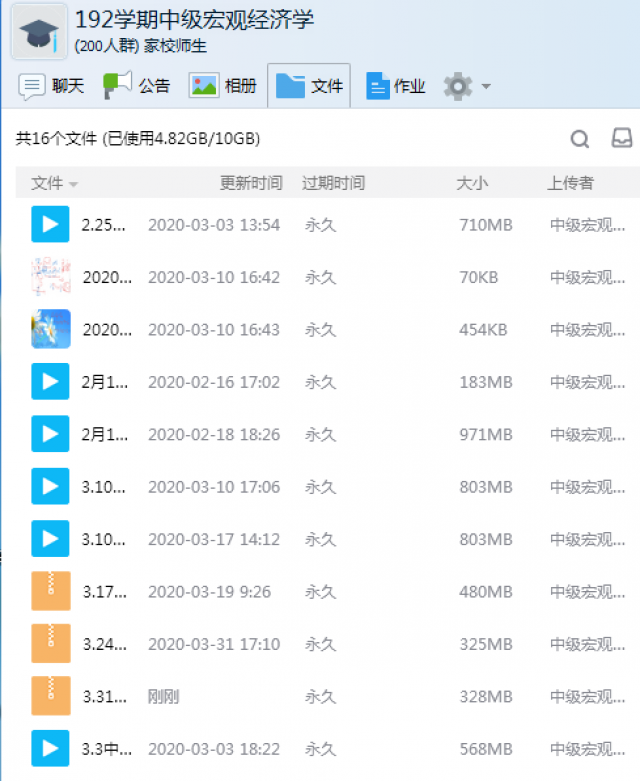Viewport: 640px width, 781px height.
Task: Sort files by 更新时间 column
Action: [251, 183]
